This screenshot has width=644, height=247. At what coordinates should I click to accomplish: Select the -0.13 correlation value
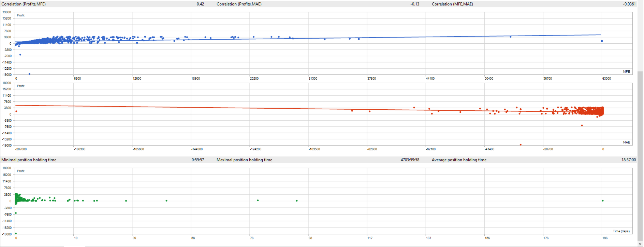click(x=415, y=4)
